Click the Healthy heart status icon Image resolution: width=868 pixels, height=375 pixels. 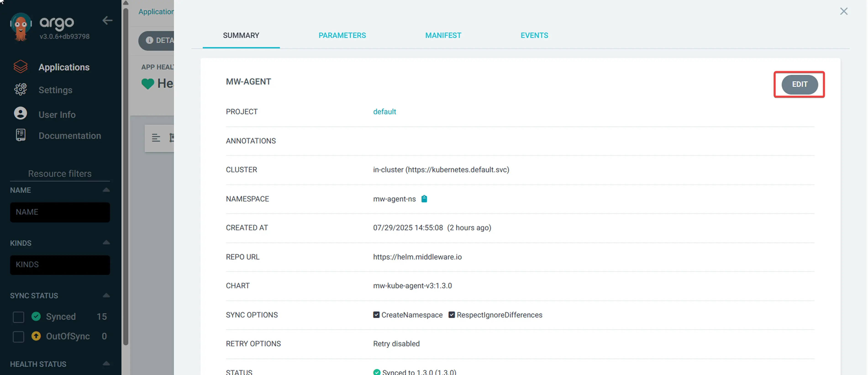pos(147,83)
